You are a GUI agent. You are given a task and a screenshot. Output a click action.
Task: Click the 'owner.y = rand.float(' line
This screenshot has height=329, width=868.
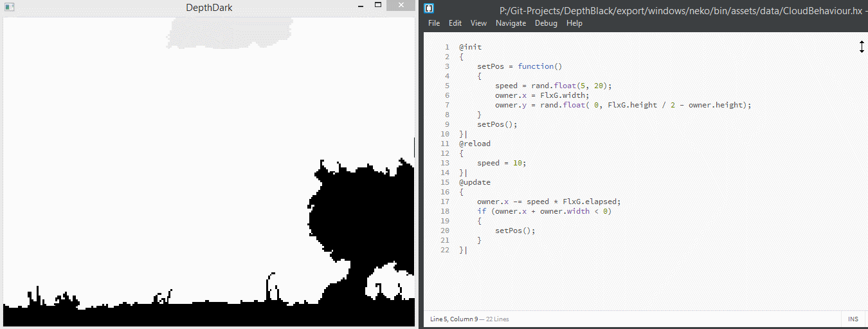[x=623, y=105]
